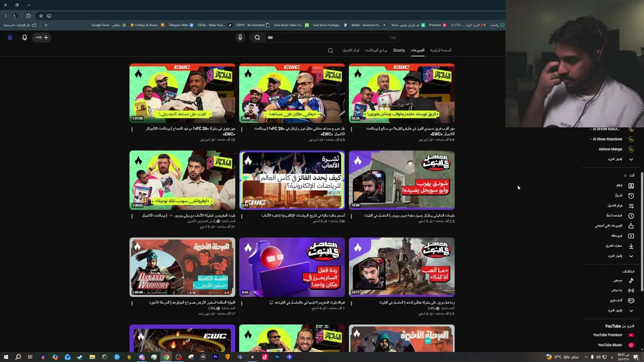Open the WhatsApp (واتساب) bookmark

click(497, 25)
